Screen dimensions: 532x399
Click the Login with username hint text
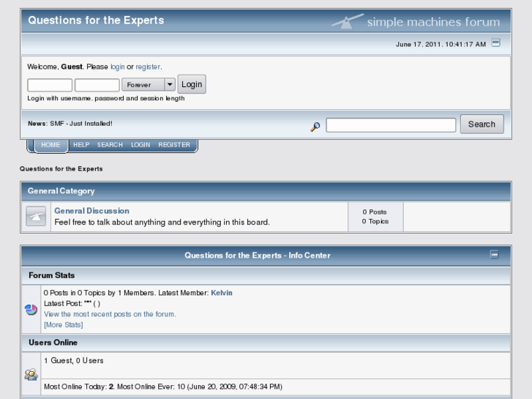coord(106,98)
